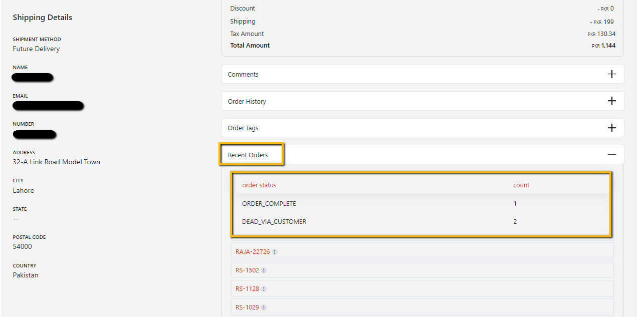
Task: Open order RAJA-22726
Action: [253, 252]
